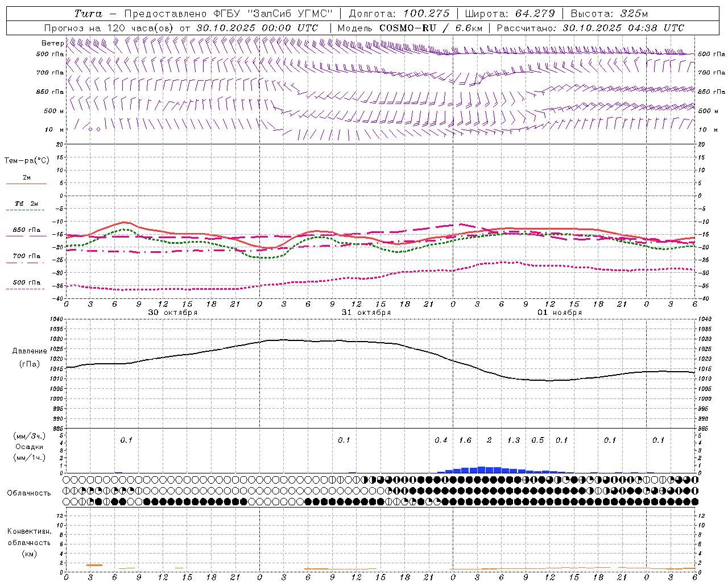This screenshot has width=728, height=582.
Task: Click the Облачность row label
Action: [x=29, y=493]
